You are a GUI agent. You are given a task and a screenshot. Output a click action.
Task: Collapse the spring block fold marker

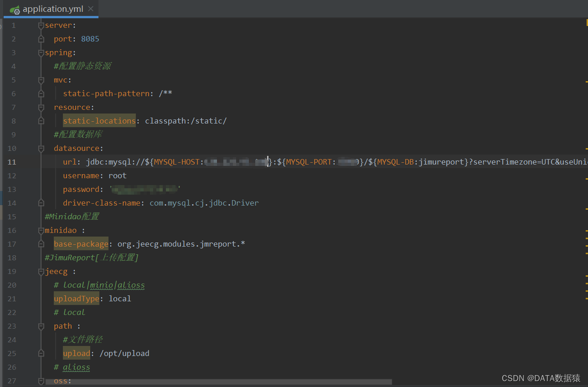(x=41, y=53)
